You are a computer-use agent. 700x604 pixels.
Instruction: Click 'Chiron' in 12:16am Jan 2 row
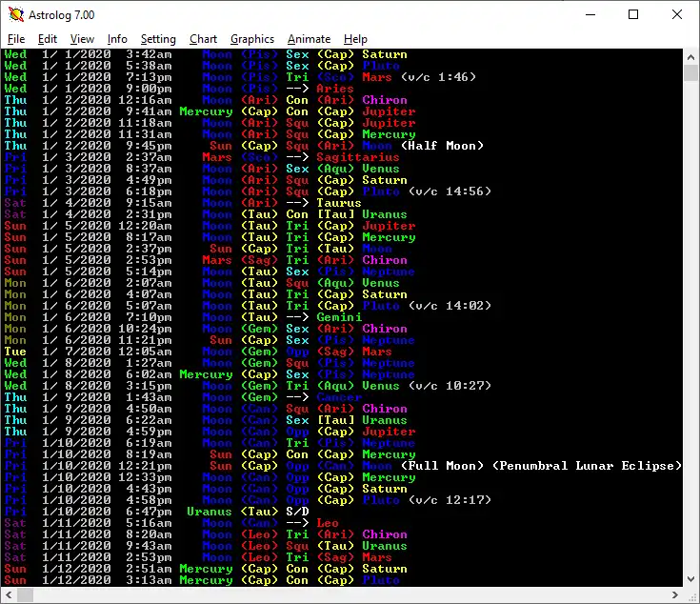coord(385,100)
